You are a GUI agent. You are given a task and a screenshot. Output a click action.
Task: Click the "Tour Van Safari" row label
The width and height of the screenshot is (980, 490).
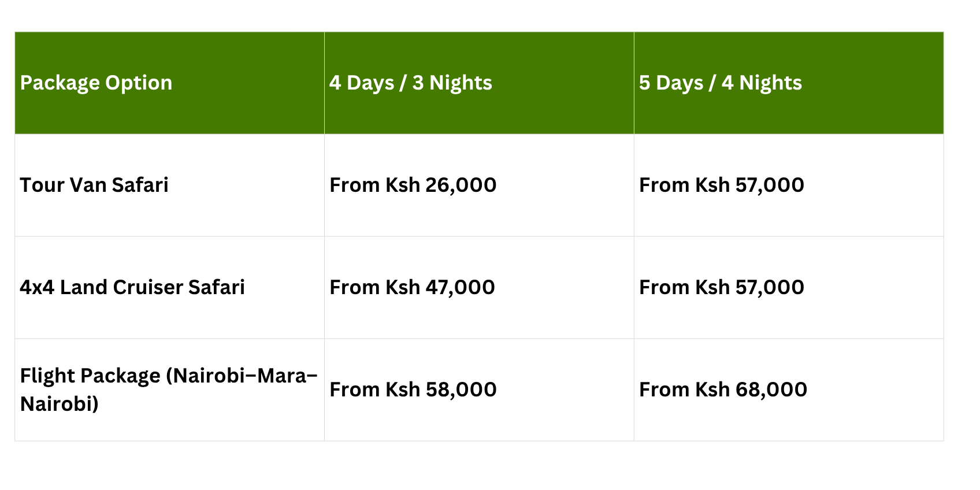click(94, 185)
